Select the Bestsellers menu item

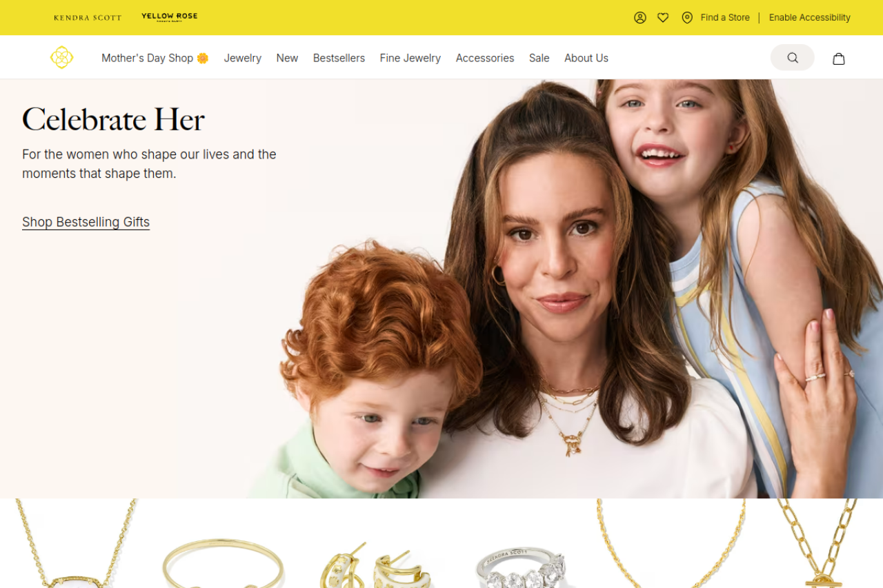click(x=339, y=58)
